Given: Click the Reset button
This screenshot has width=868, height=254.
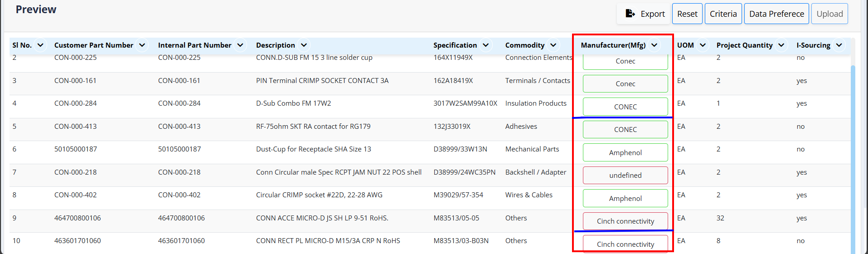Looking at the screenshot, I should point(687,14).
